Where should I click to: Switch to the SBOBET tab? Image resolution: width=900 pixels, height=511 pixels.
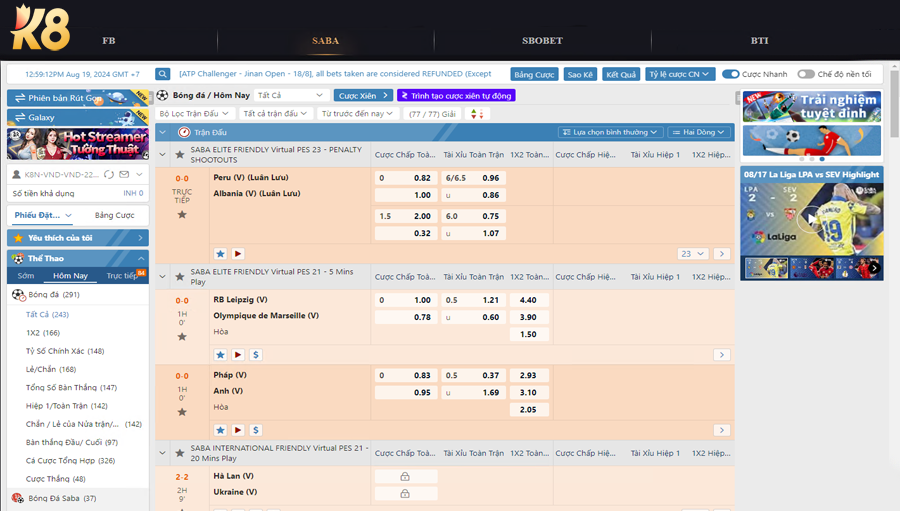(542, 41)
